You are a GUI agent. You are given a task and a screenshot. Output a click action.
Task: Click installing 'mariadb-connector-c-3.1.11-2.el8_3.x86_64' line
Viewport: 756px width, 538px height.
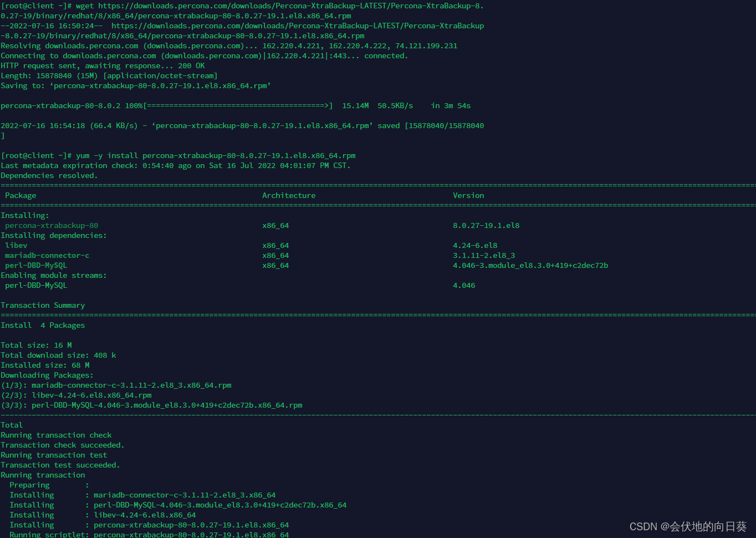click(142, 495)
